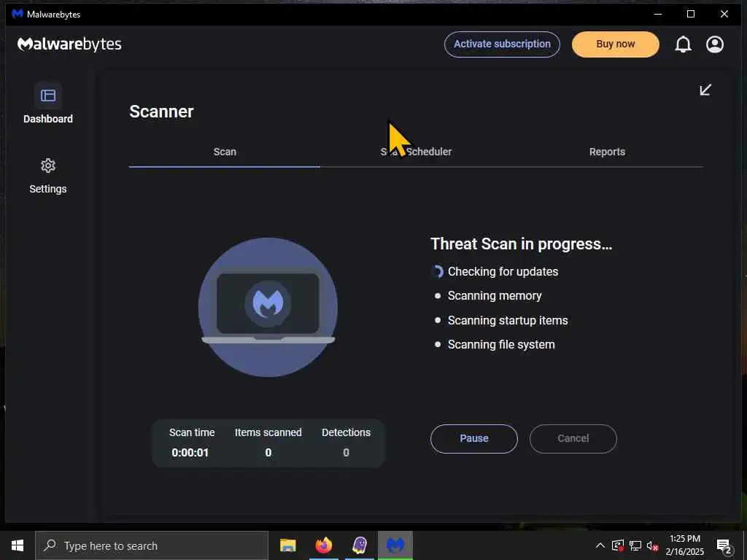
Task: Open the ghost app on taskbar
Action: 360,545
